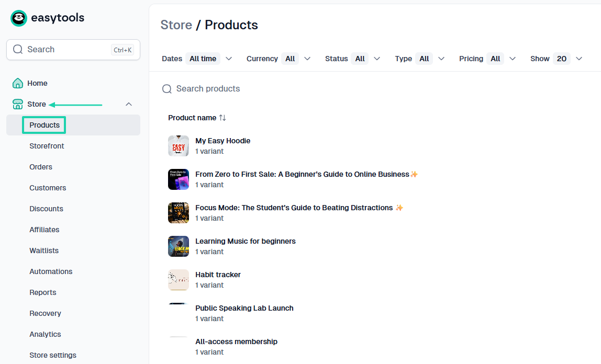
Task: Open Storefront in the sidebar
Action: 47,146
